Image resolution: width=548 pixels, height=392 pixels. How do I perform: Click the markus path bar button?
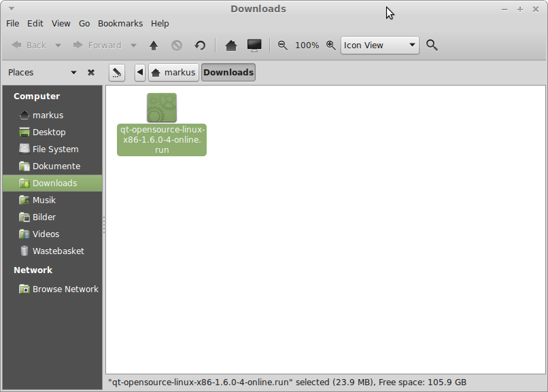[x=173, y=73]
